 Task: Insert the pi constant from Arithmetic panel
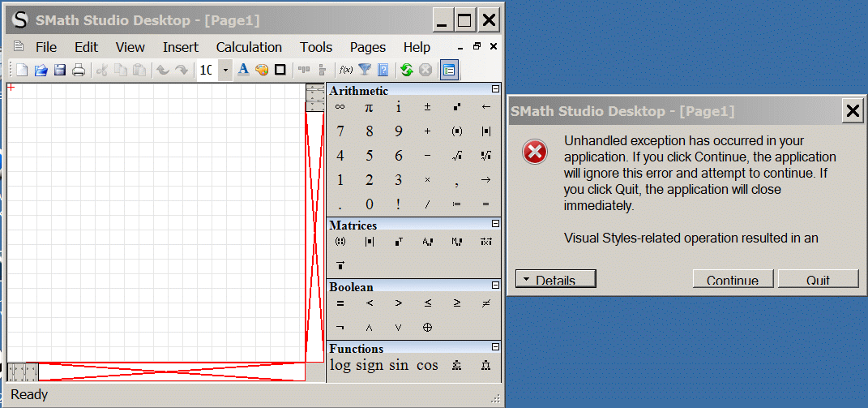370,107
